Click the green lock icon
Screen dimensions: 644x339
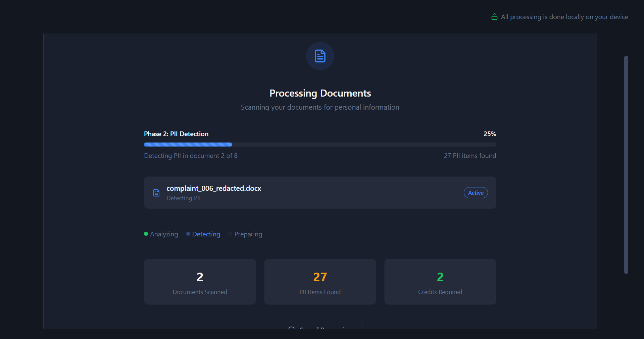[x=494, y=17]
